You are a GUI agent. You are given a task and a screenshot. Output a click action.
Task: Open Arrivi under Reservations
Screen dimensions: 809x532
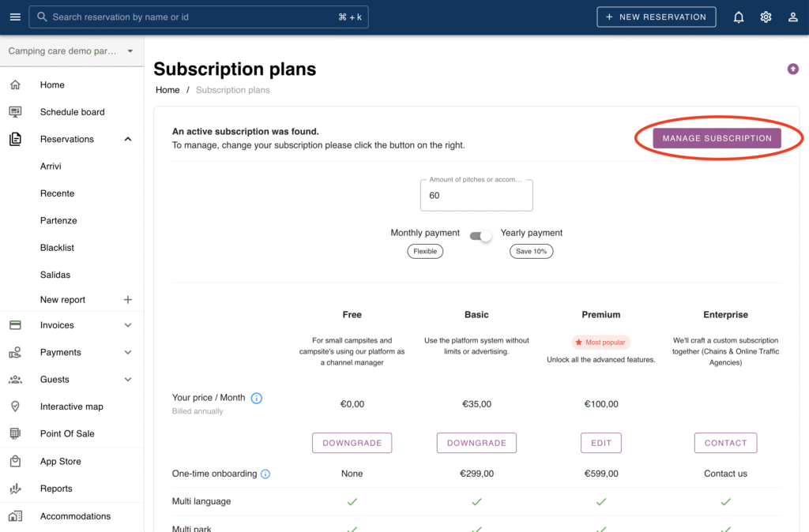tap(51, 167)
